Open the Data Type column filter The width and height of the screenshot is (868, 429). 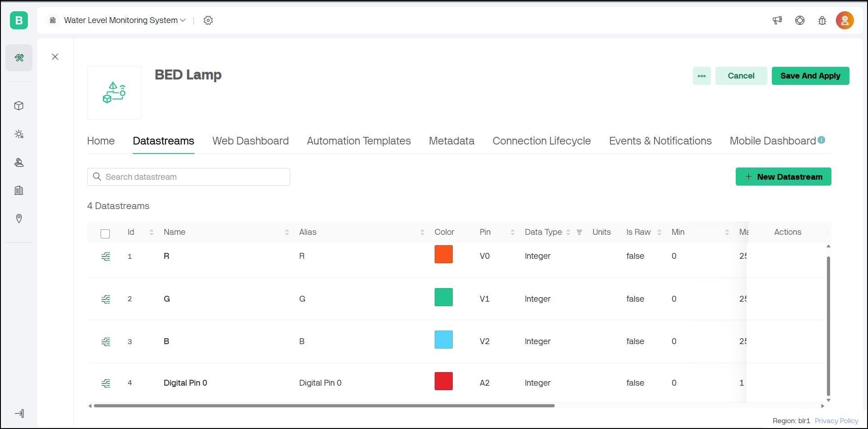[x=579, y=232]
